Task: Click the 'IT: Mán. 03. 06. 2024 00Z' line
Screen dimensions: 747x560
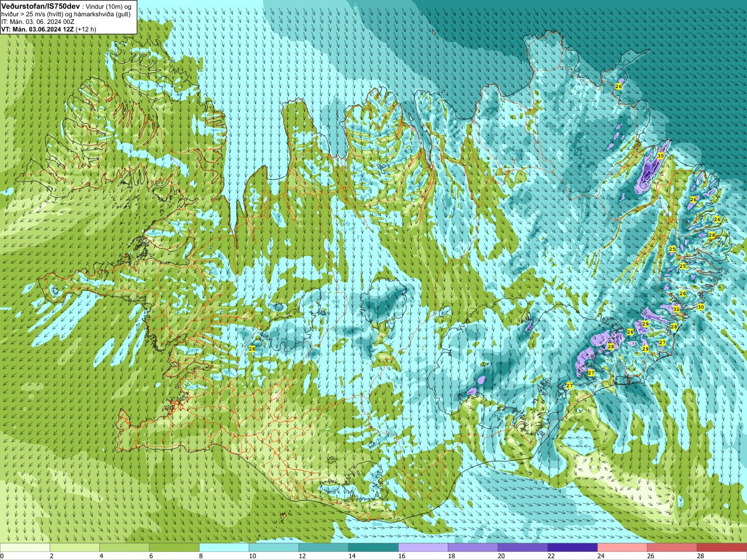Action: [38, 22]
